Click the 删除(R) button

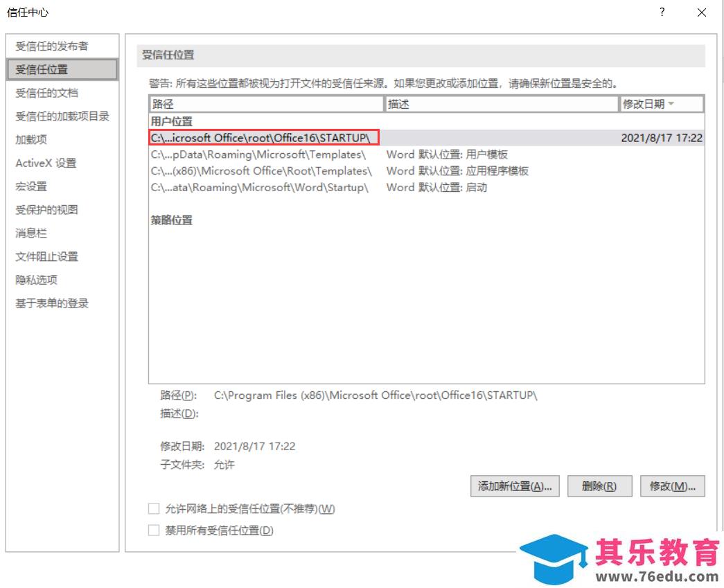[x=599, y=486]
